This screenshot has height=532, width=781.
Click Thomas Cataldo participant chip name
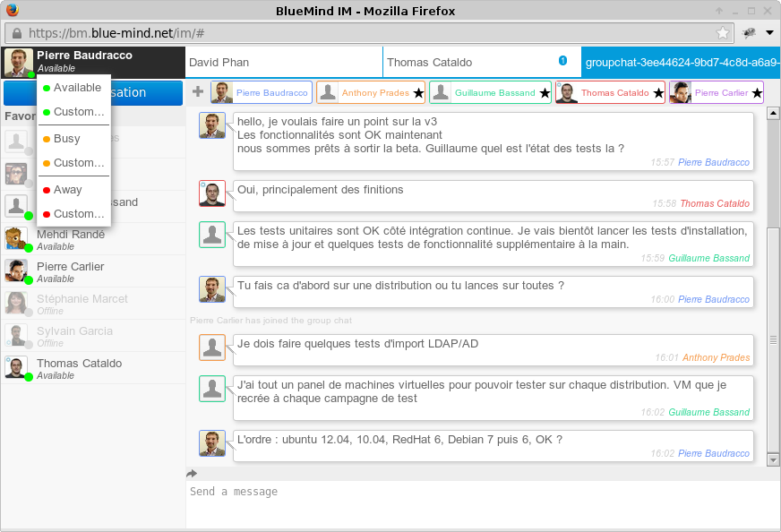click(614, 92)
